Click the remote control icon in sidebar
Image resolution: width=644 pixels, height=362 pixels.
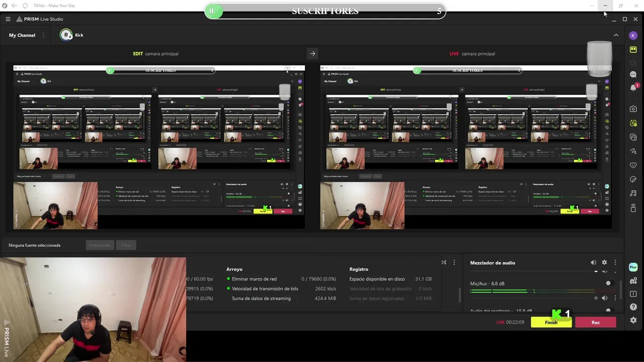[x=633, y=208]
